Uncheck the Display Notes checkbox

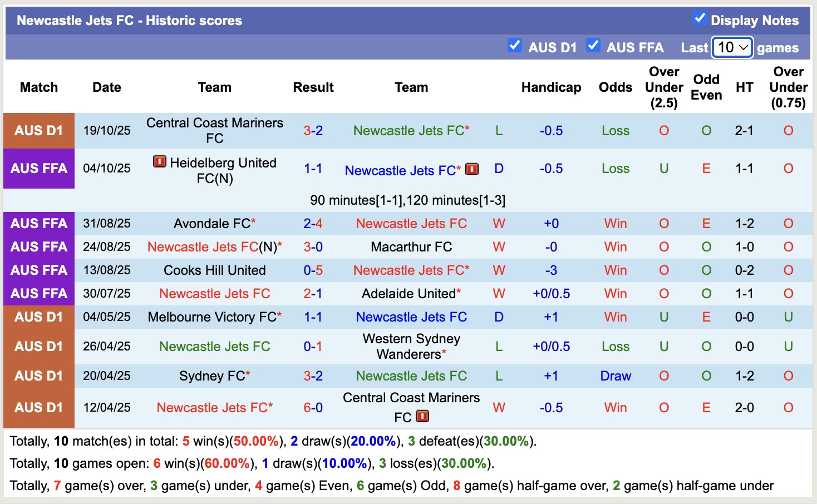tap(700, 17)
